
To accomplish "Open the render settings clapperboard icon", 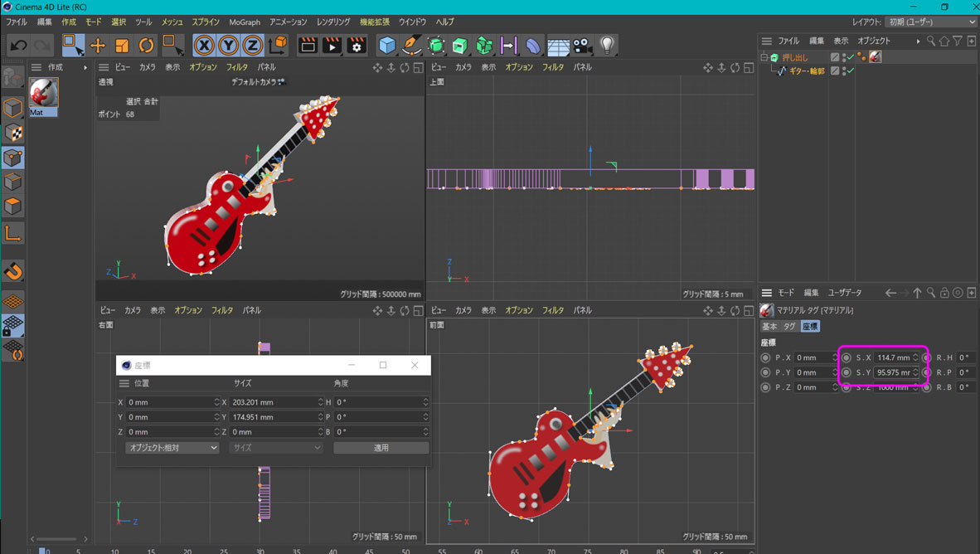I will pyautogui.click(x=357, y=46).
